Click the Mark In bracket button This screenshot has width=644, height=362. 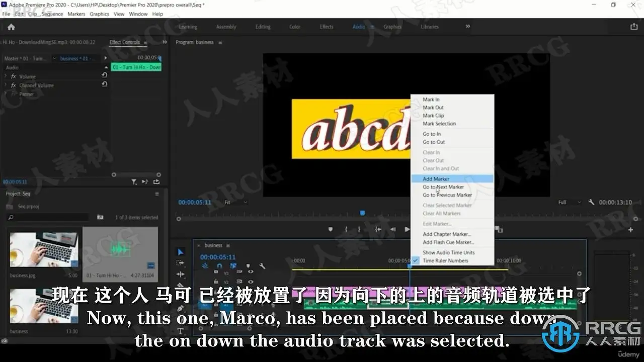point(346,229)
